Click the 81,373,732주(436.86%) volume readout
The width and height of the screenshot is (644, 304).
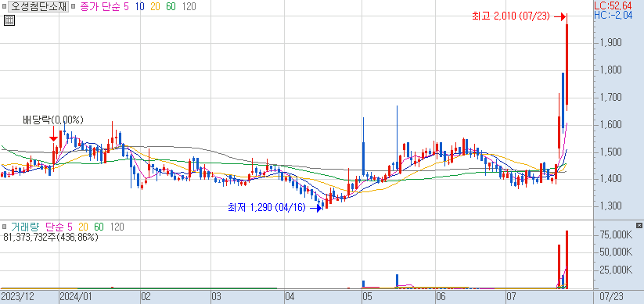51,237
